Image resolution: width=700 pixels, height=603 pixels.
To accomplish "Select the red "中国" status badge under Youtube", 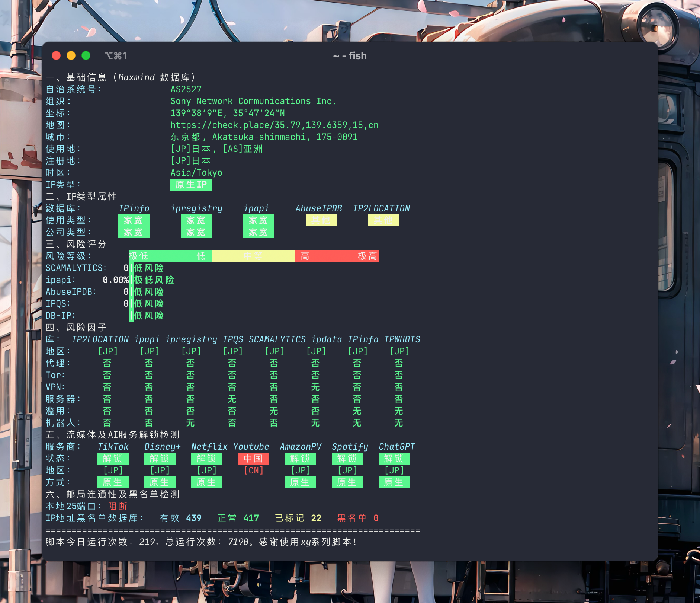I will coord(253,459).
